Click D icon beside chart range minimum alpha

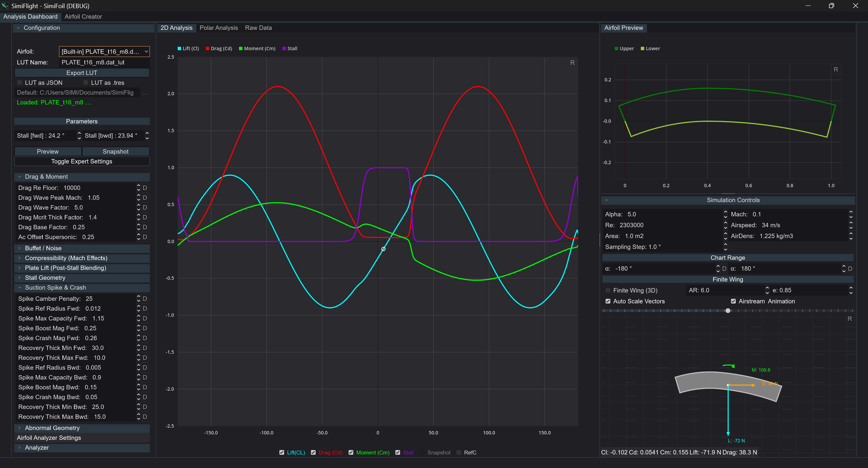point(724,269)
